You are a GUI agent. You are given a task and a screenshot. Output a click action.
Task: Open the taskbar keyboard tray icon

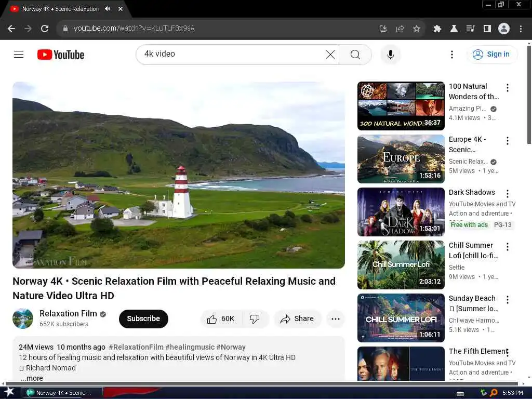[x=460, y=393]
